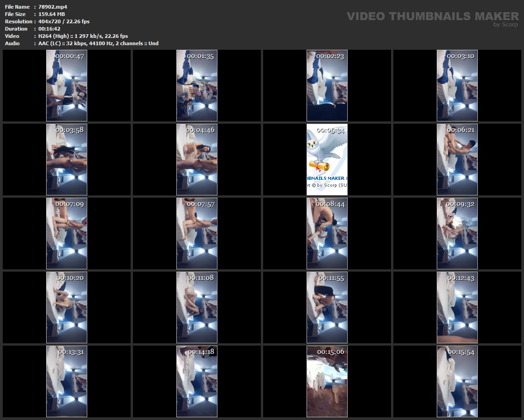Click the owl logo frame at 00:05:34
This screenshot has height=420, width=524.
327,160
